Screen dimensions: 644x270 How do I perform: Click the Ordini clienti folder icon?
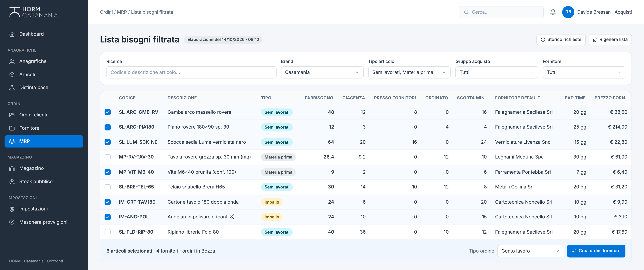[x=12, y=115]
